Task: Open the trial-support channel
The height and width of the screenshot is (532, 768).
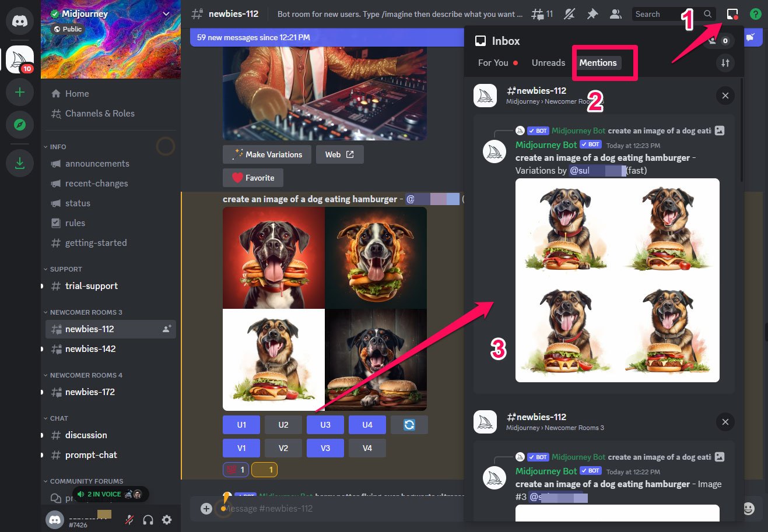Action: tap(111, 286)
